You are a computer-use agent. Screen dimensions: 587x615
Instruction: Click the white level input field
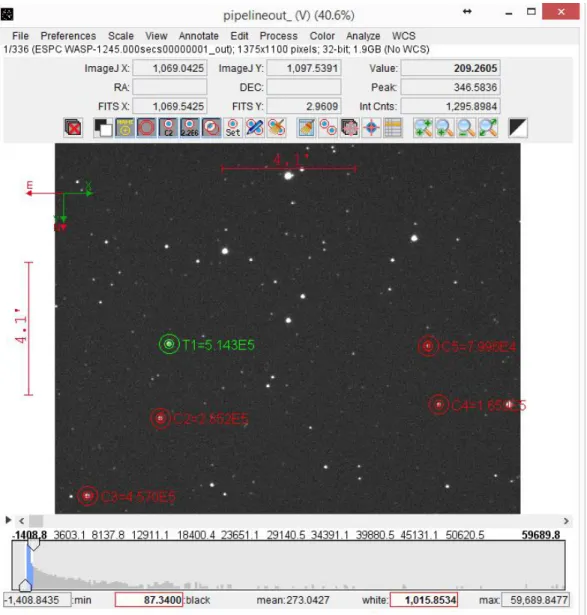click(424, 600)
